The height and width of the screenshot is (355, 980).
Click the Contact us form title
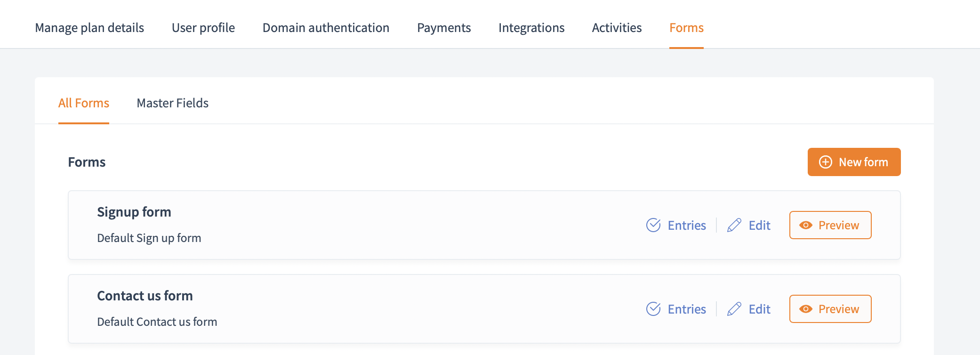[145, 296]
